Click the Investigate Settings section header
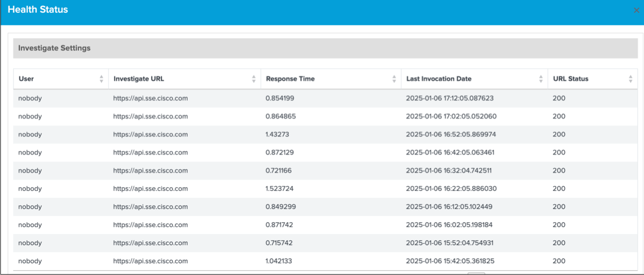This screenshot has width=644, height=275. (54, 48)
